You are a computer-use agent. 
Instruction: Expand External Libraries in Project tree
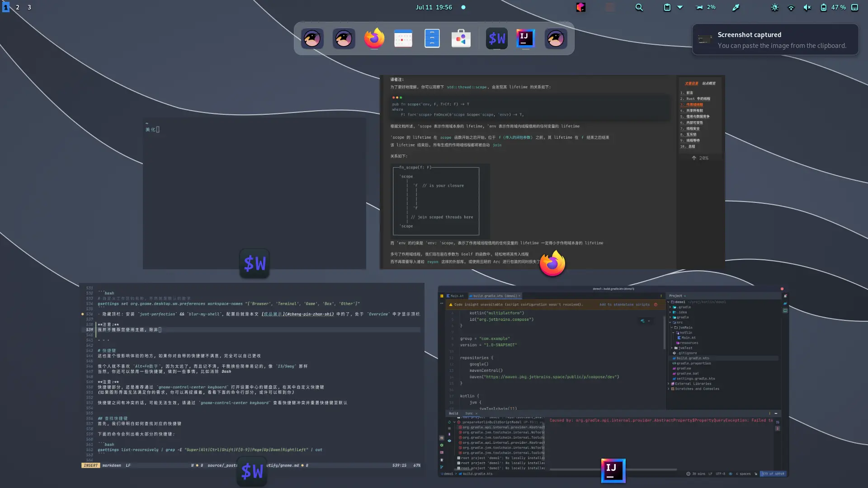pyautogui.click(x=668, y=384)
